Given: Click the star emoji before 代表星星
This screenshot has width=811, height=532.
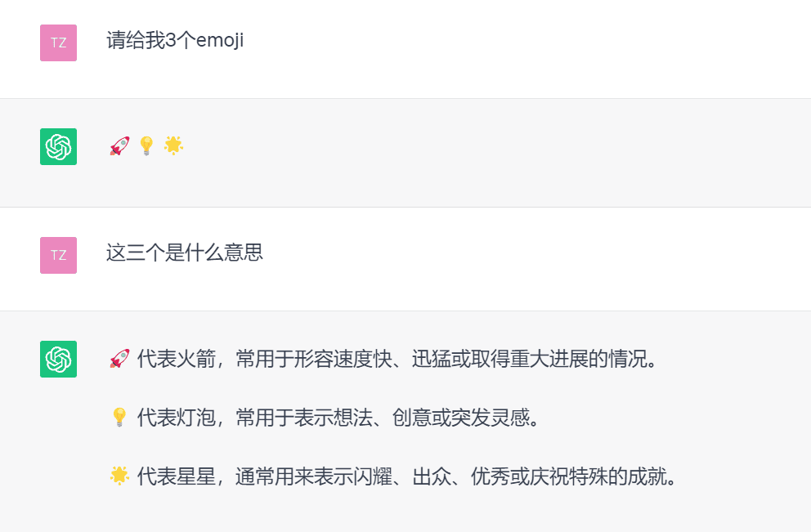Looking at the screenshot, I should click(119, 476).
